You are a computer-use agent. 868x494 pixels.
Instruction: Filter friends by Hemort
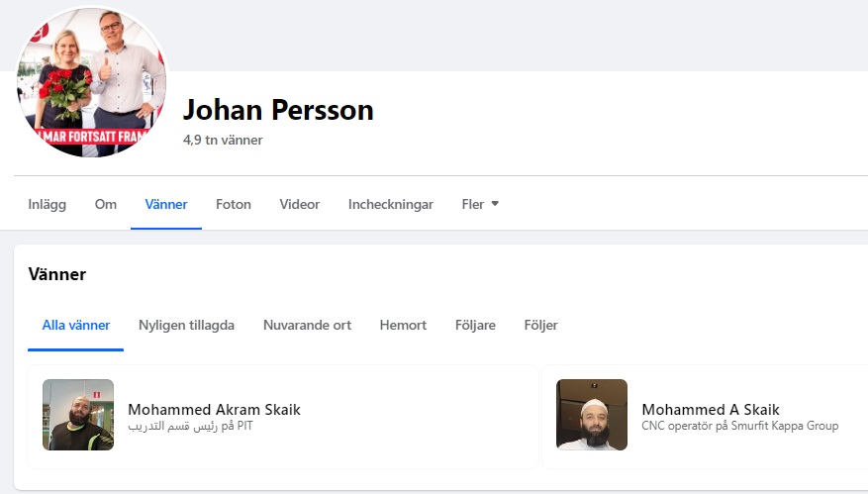[x=403, y=326]
